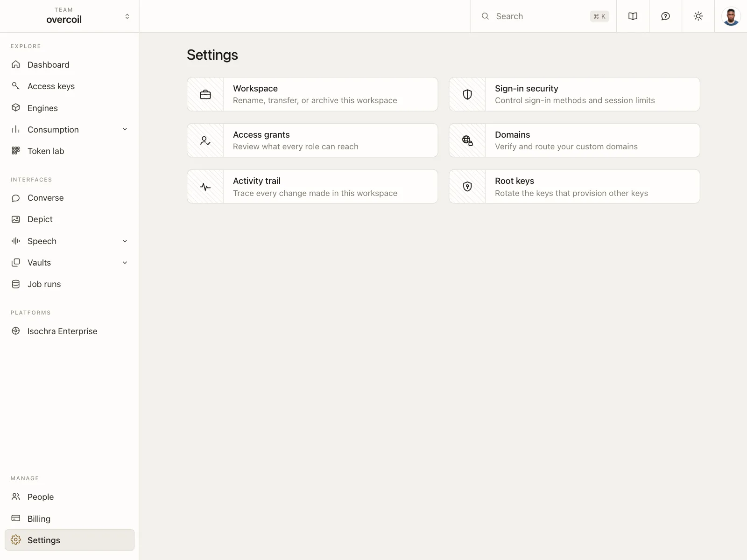Image resolution: width=747 pixels, height=560 pixels.
Task: Open the People management page
Action: (70, 497)
